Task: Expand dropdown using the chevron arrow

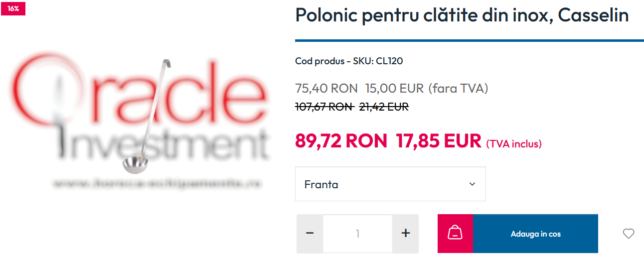Action: click(x=472, y=184)
